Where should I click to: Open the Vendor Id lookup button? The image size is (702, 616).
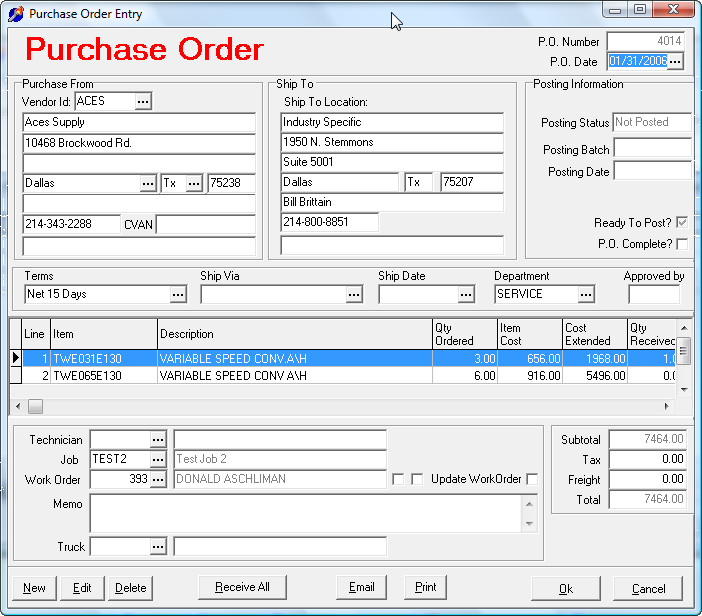(143, 102)
